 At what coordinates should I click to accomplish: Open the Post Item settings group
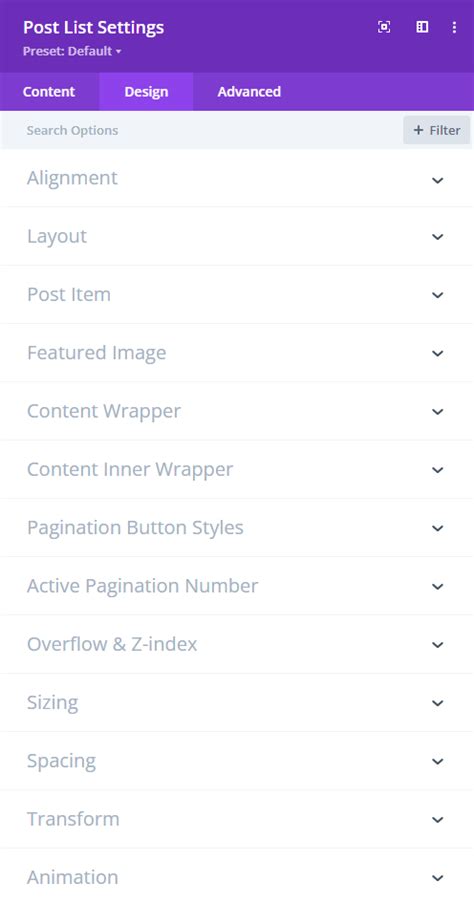click(x=237, y=295)
